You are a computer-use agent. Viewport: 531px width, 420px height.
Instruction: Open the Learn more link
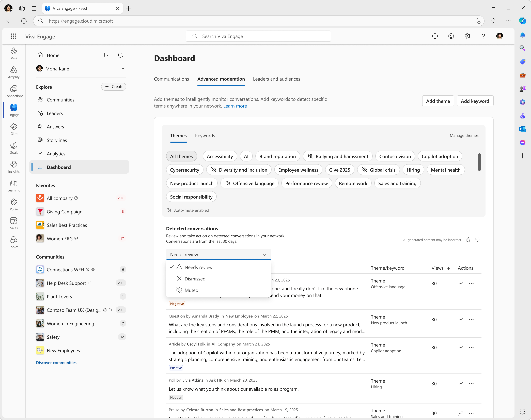235,106
